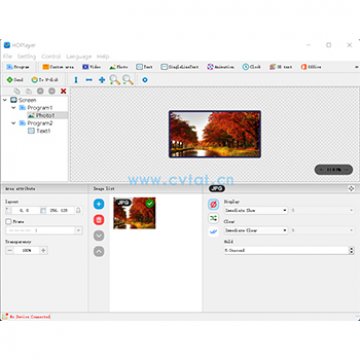Click the crosshair icon in the properties header

tap(351, 189)
